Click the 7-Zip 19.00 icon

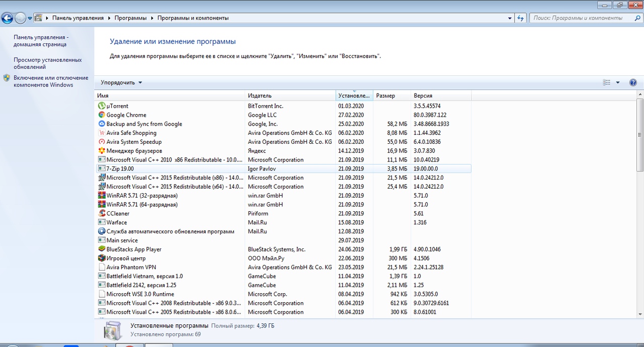[102, 168]
